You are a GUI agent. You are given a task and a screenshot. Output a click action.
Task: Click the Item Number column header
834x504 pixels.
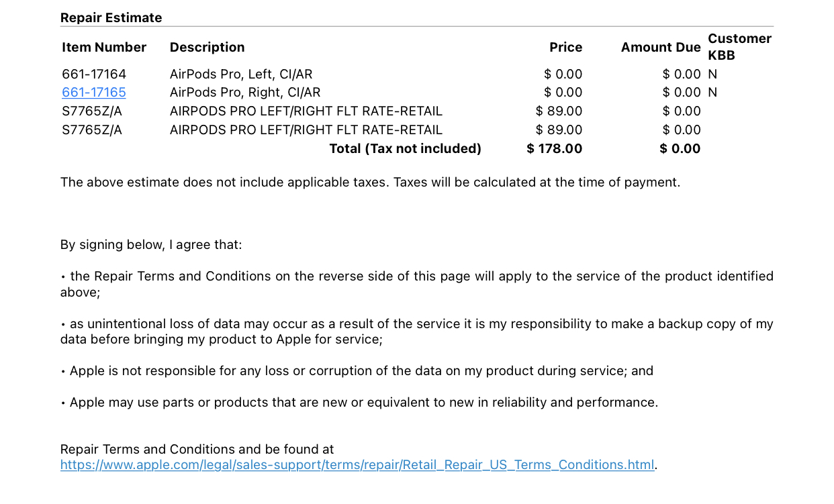[x=104, y=47]
